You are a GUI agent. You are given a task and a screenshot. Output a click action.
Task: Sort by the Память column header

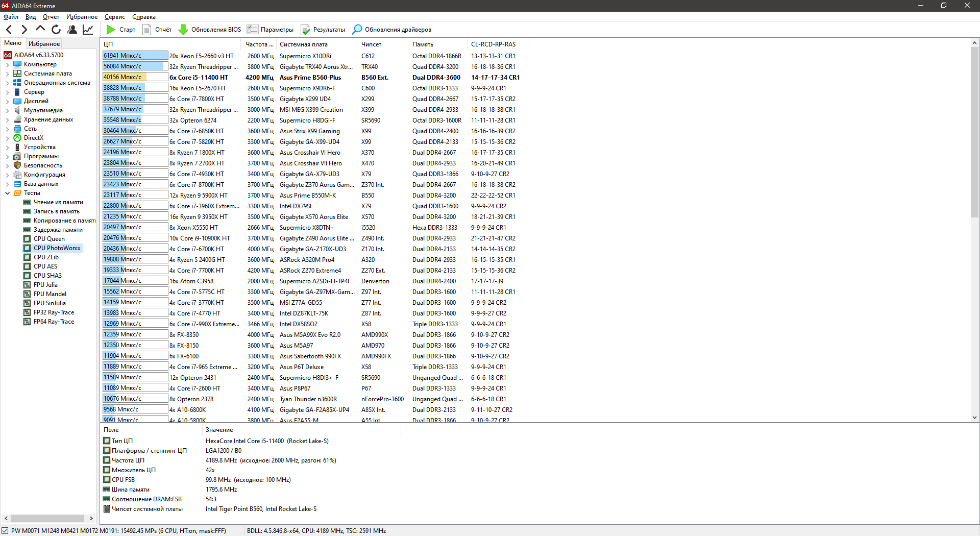point(438,44)
